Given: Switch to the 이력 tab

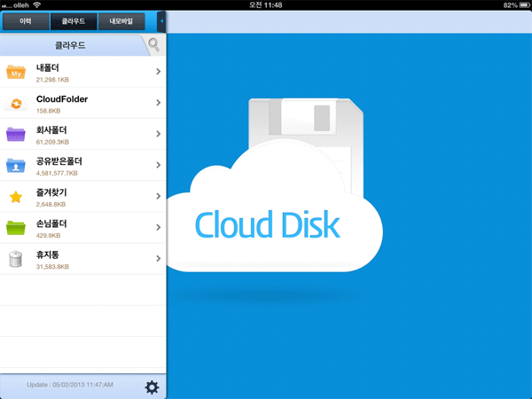Looking at the screenshot, I should click(26, 20).
